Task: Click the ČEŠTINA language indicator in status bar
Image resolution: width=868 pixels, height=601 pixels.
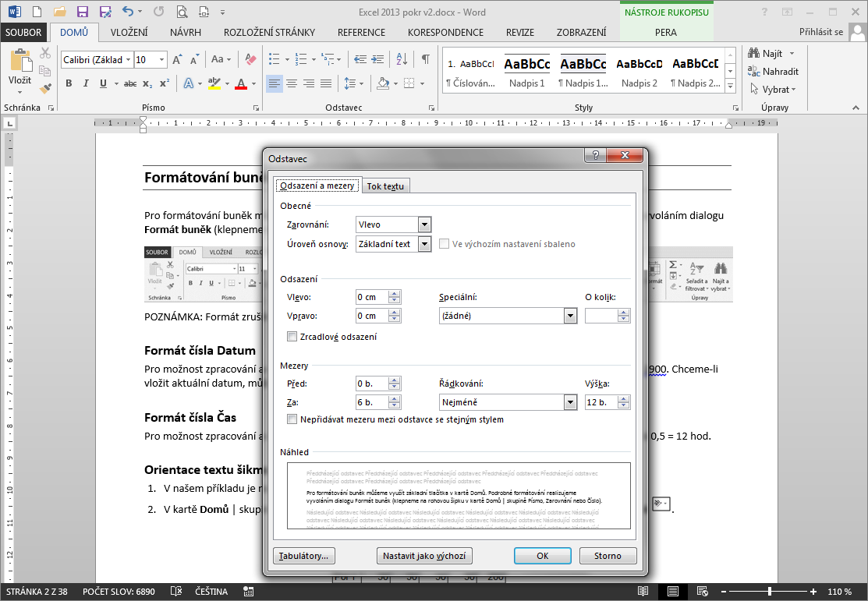Action: click(x=211, y=592)
